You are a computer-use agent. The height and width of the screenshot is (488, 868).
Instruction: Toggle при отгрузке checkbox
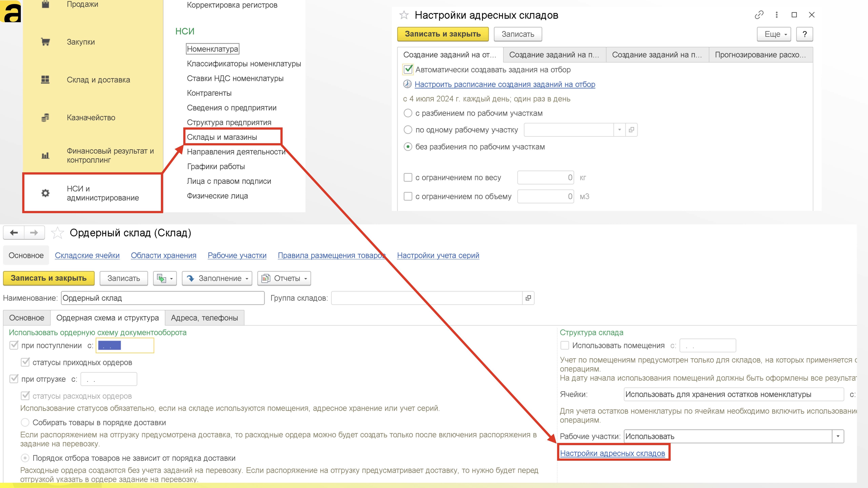tap(14, 379)
